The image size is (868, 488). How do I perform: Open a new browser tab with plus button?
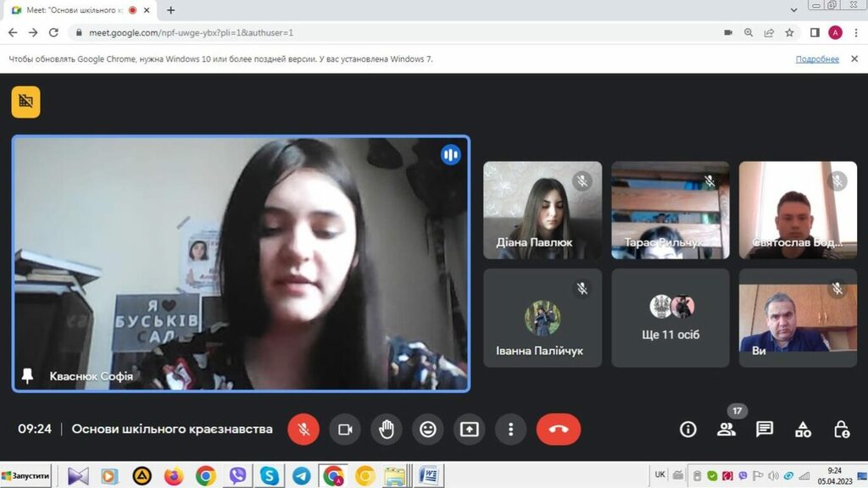click(170, 10)
